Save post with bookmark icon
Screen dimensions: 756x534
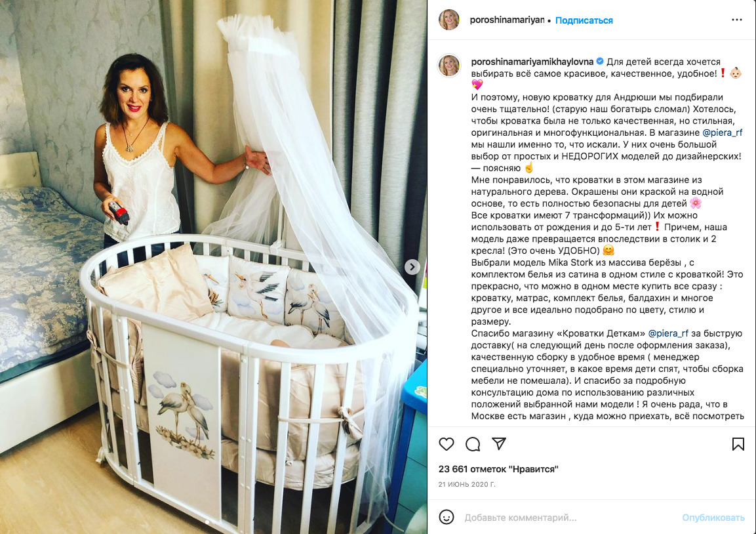tap(738, 443)
